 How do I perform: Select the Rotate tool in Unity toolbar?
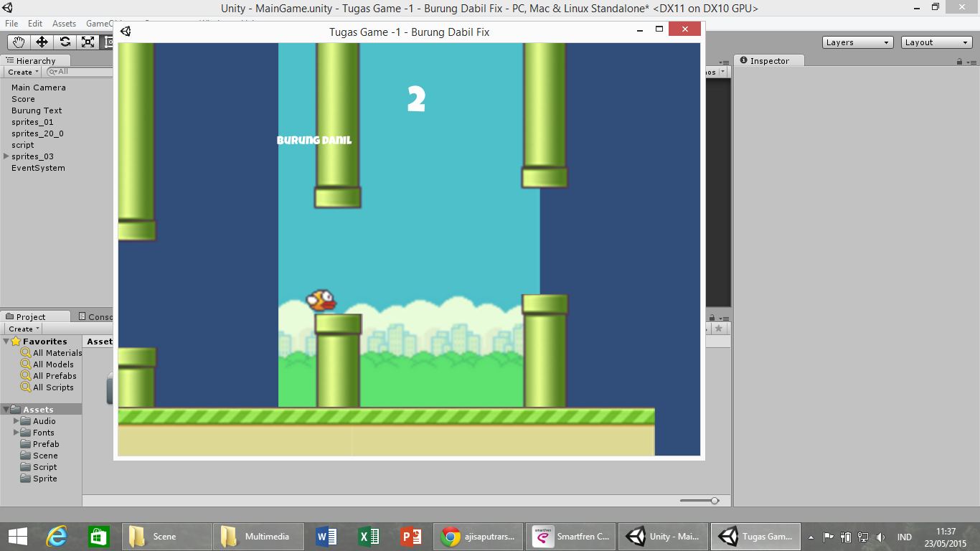[x=65, y=42]
